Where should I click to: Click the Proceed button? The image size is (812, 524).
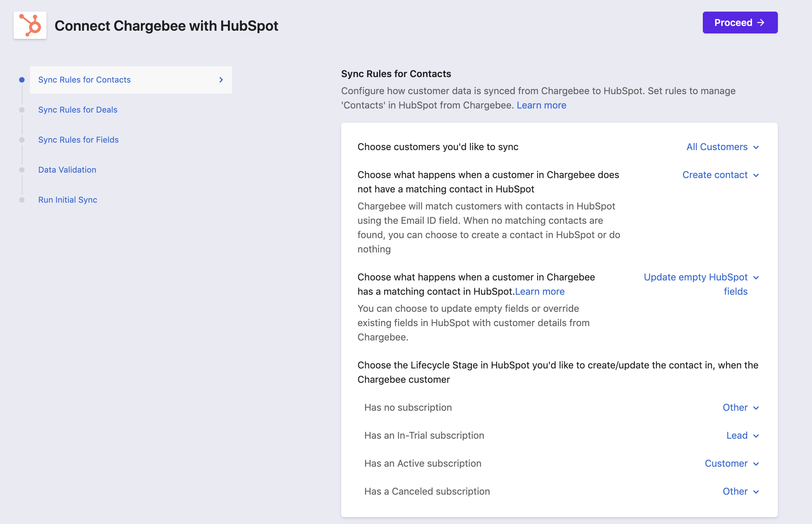[x=740, y=23]
